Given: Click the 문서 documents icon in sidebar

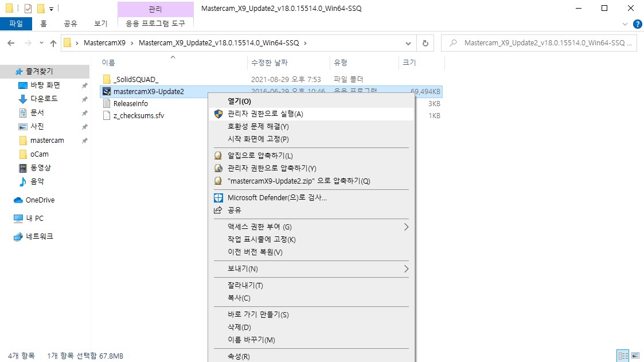Looking at the screenshot, I should (x=23, y=112).
